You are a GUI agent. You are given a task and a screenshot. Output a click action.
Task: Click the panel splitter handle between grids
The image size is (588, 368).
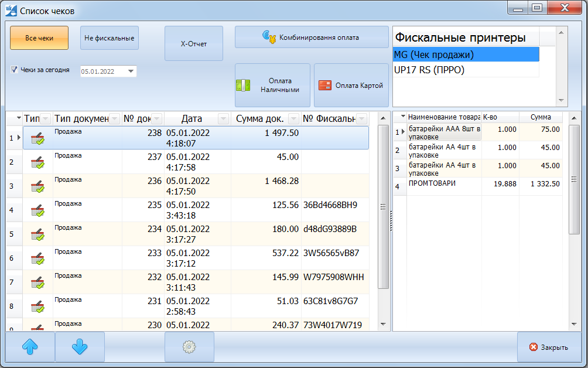[x=391, y=221]
